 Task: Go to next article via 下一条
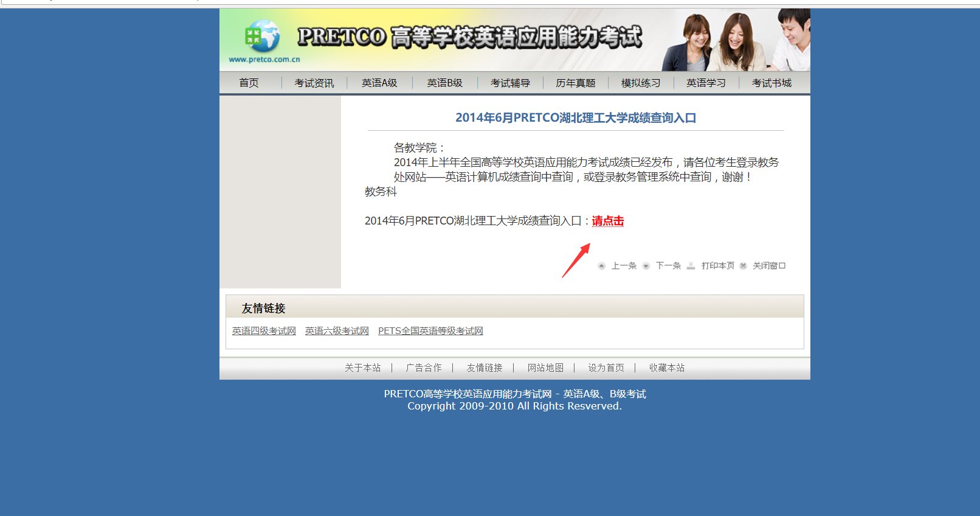coord(668,266)
